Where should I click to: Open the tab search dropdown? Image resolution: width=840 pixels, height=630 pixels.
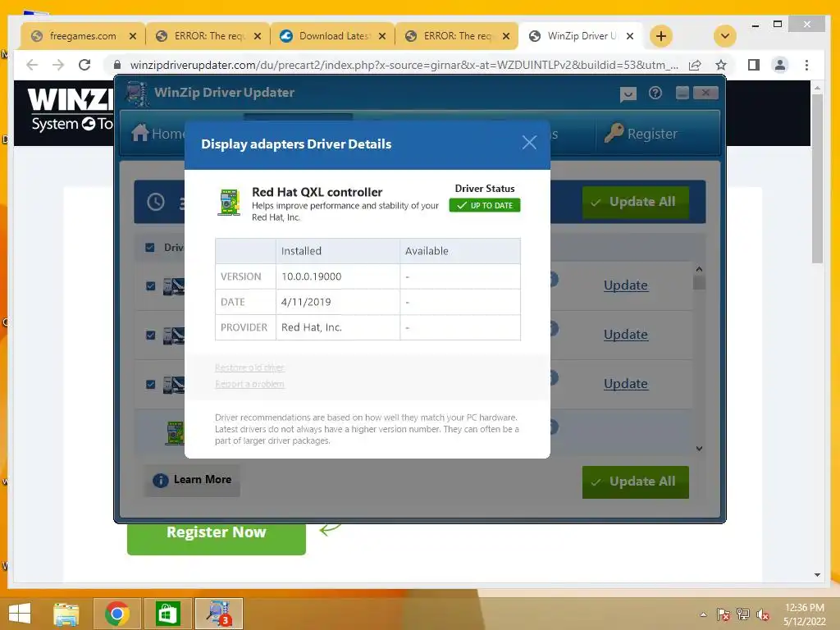(x=725, y=36)
